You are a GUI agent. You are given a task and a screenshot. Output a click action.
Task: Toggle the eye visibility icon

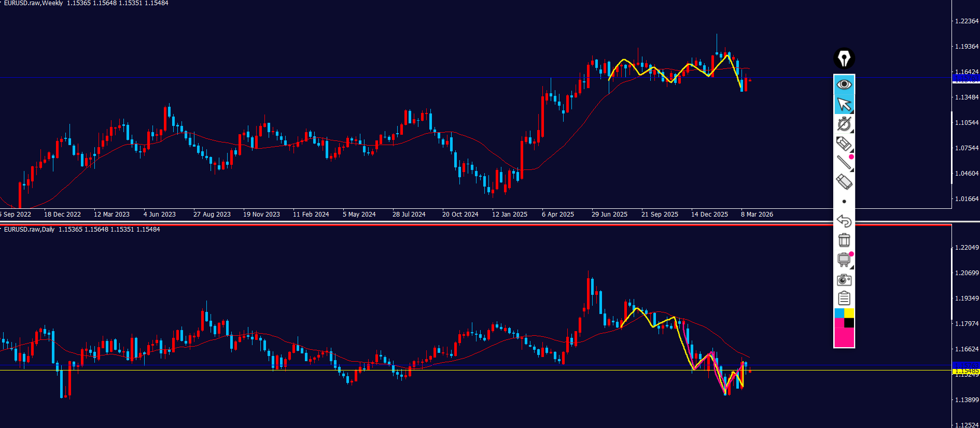coord(844,84)
